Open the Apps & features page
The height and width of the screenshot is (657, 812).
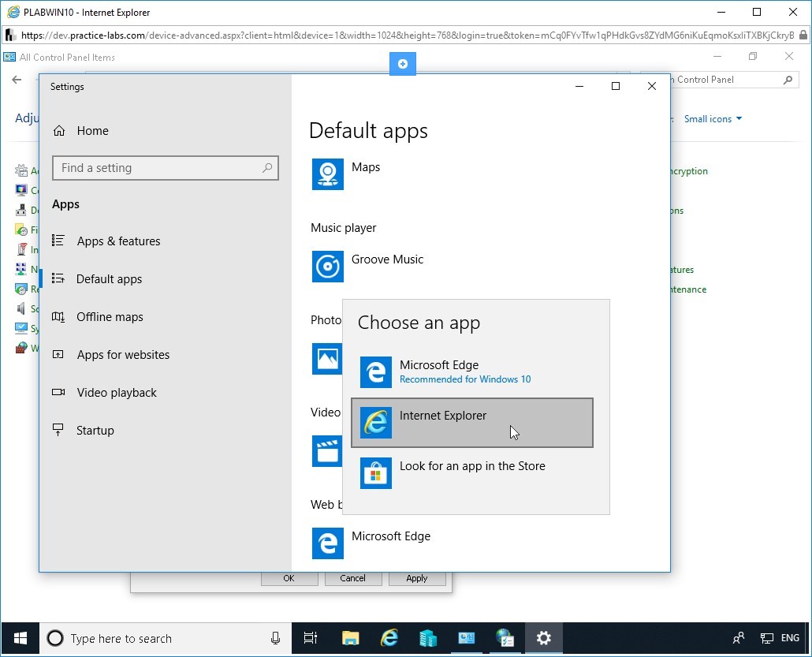coord(106,241)
